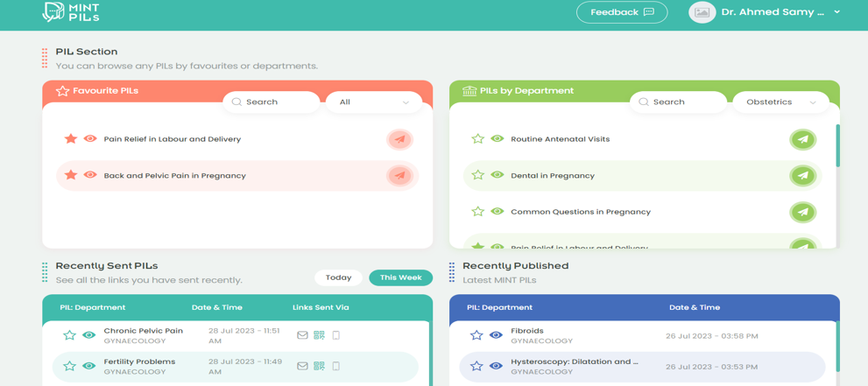Send Routine Antenatal Visits PIL
Image resolution: width=868 pixels, height=386 pixels.
click(802, 139)
